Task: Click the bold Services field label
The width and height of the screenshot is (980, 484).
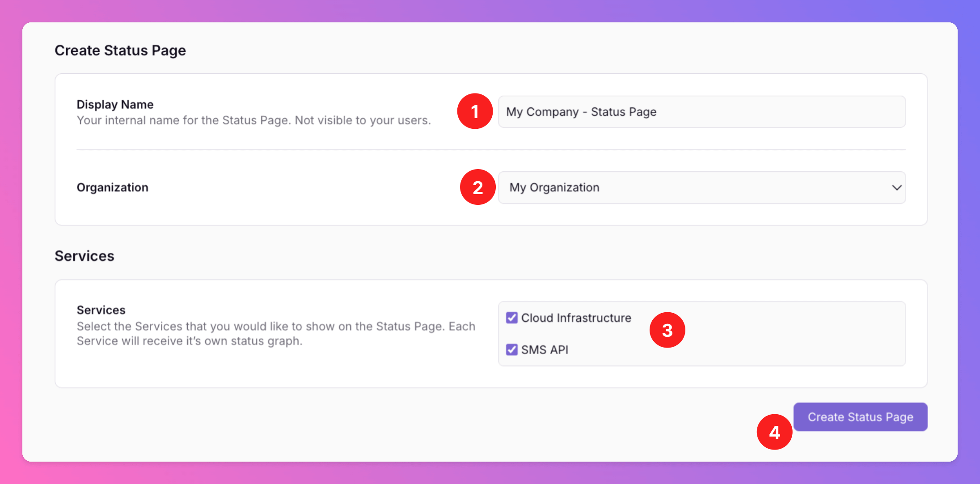Action: [x=101, y=310]
